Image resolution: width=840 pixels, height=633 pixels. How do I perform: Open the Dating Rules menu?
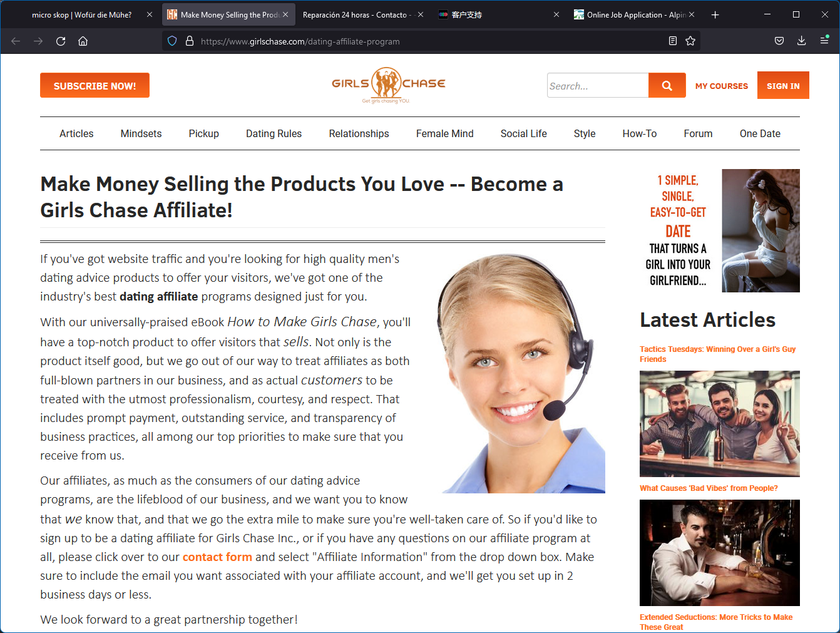[x=274, y=133]
